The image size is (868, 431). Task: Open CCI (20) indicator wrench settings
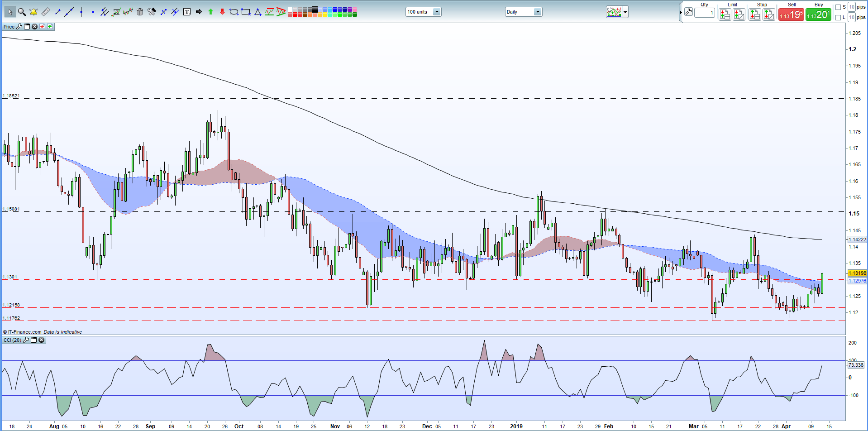tap(26, 340)
